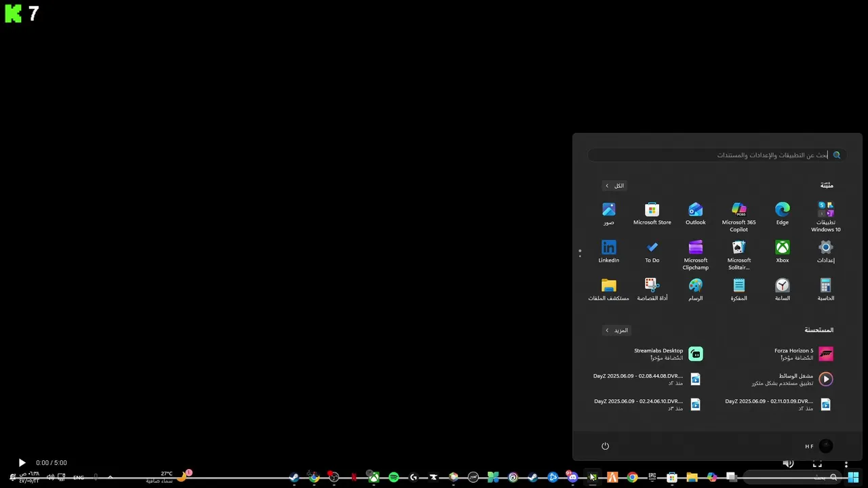Launch the Snipping Tool (أداة القصاصة)
Viewport: 868px width, 488px height.
pos(652,289)
